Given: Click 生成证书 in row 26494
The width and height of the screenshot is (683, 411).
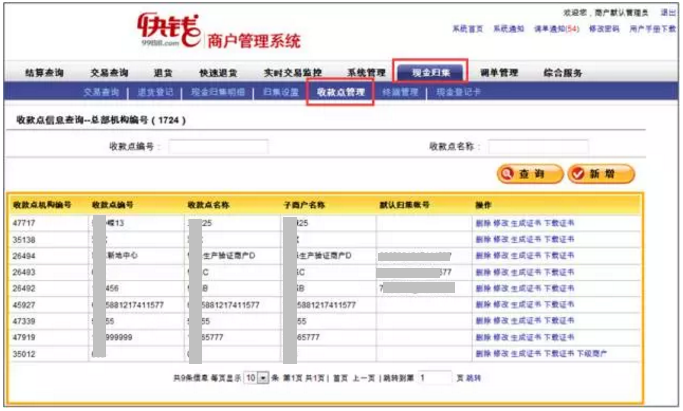Looking at the screenshot, I should [x=526, y=256].
